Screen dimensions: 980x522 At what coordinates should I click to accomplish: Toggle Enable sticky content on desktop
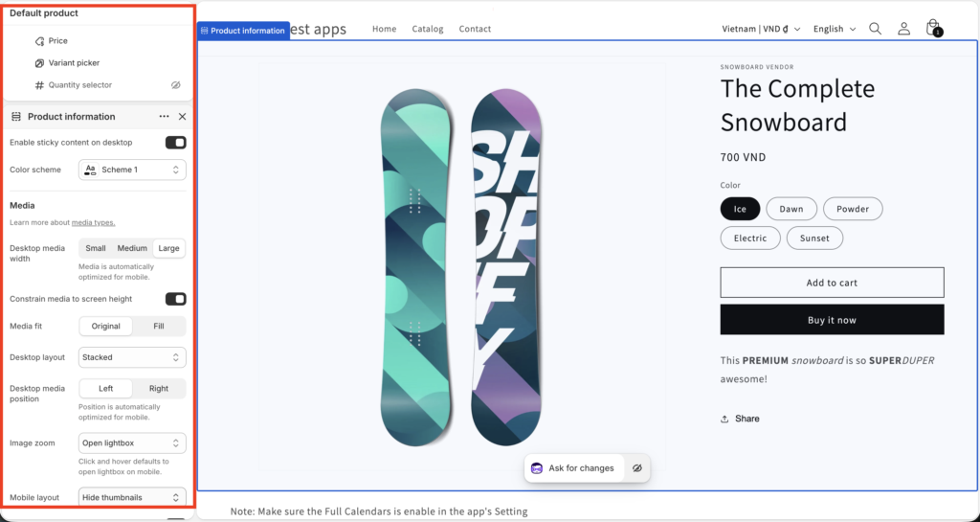[176, 143]
